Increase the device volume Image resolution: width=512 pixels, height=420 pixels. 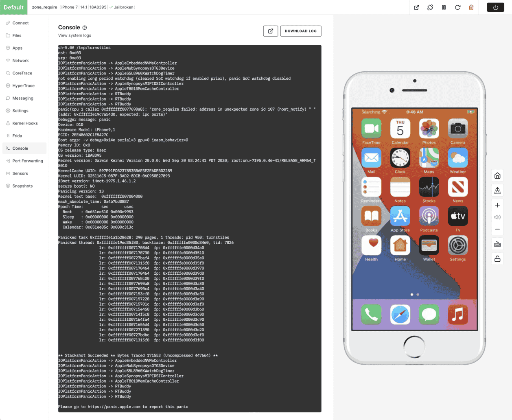497,205
